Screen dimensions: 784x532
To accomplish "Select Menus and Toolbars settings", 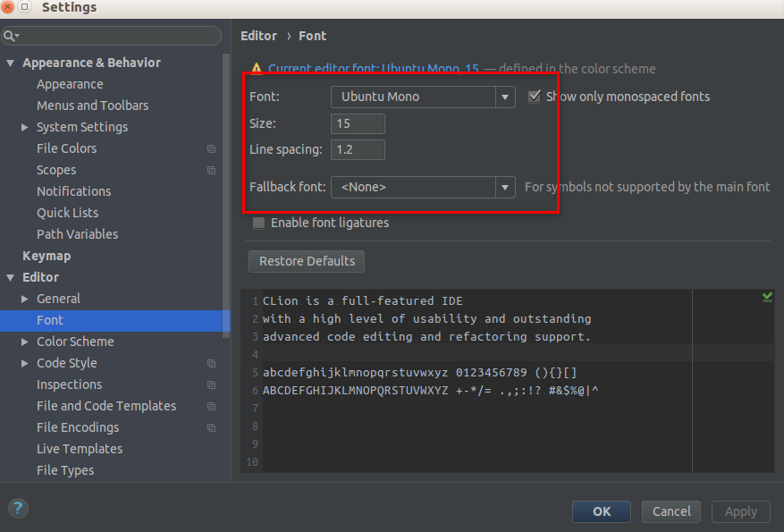I will pyautogui.click(x=92, y=106).
